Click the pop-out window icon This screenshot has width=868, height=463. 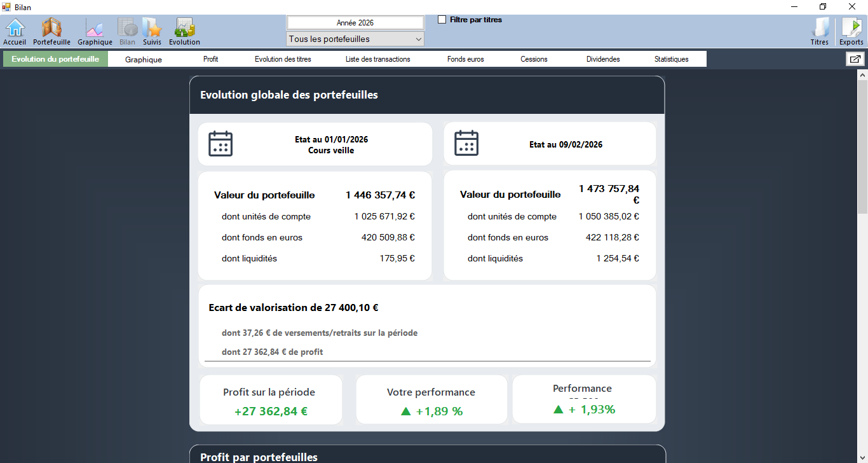(x=855, y=59)
